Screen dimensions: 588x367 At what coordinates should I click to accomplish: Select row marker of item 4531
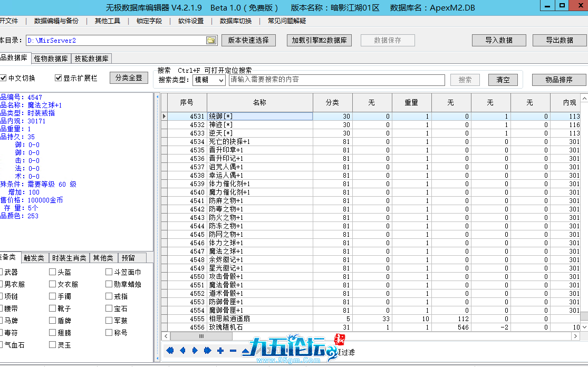coord(164,116)
